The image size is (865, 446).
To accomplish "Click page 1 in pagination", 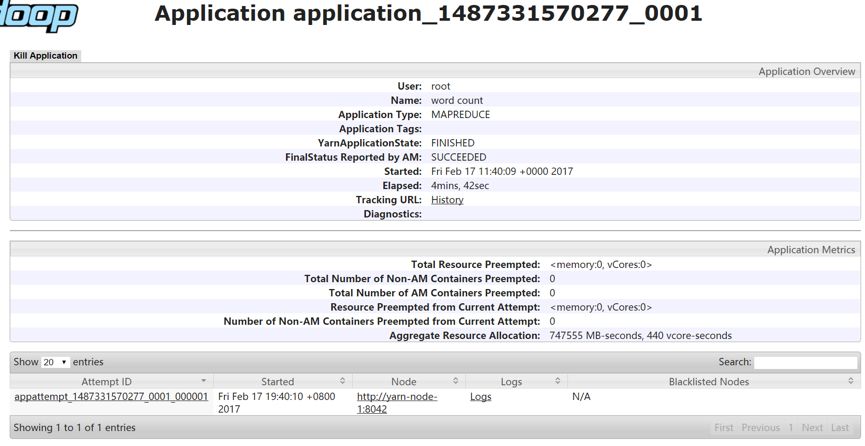I will (x=791, y=427).
